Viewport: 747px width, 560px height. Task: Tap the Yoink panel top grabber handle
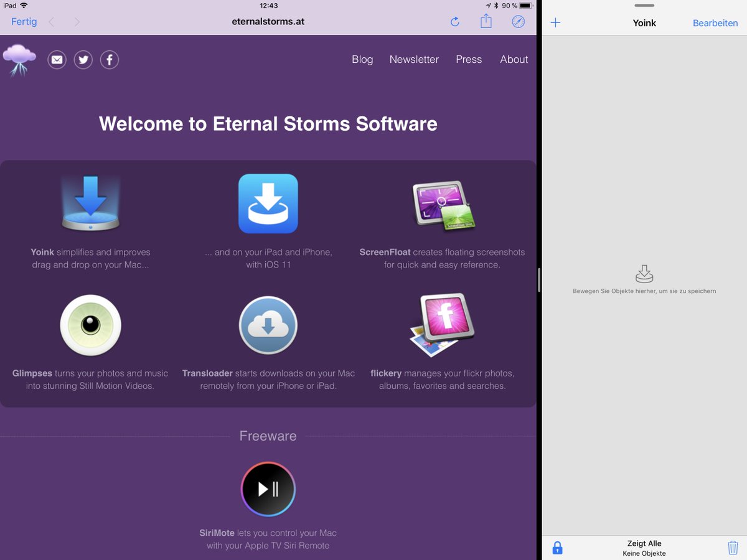tap(644, 6)
